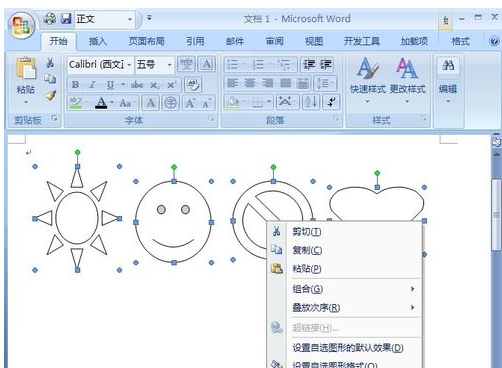Click the sort A-Z icon
The height and width of the screenshot is (368, 502).
coord(311,102)
